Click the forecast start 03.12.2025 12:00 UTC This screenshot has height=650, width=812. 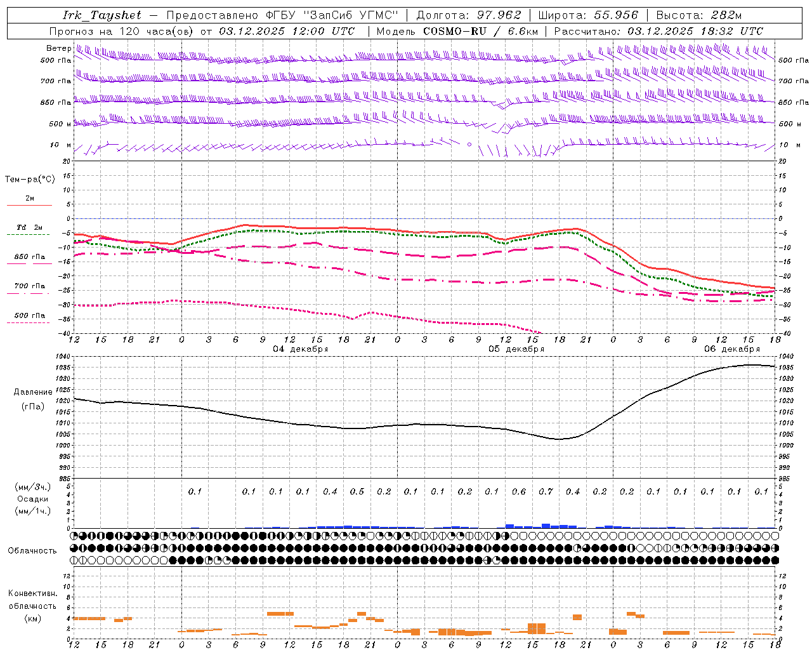[x=287, y=31]
